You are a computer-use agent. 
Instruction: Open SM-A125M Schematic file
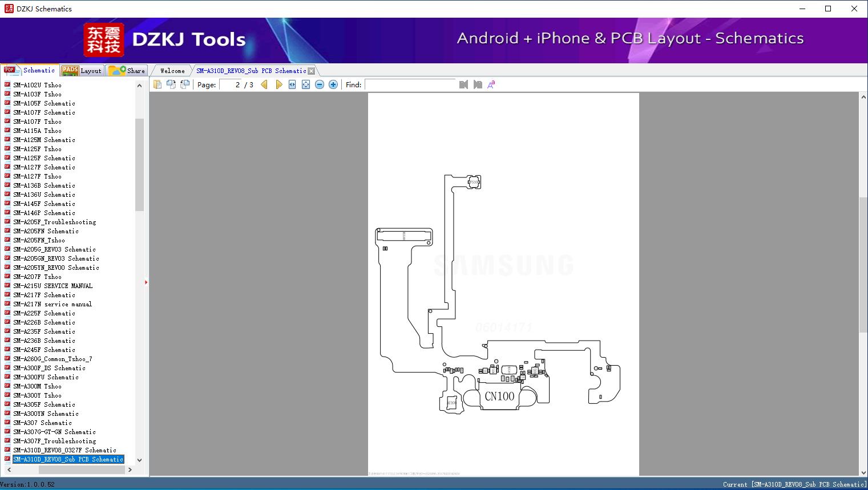point(44,140)
